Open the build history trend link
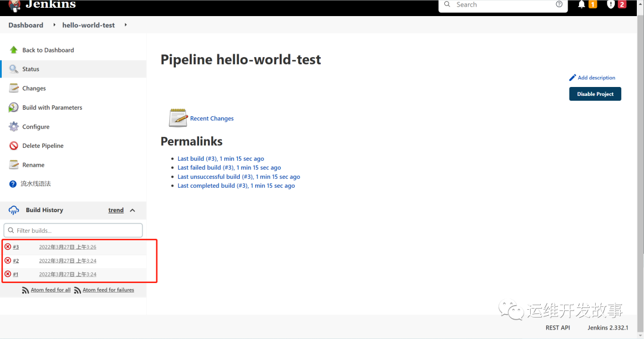This screenshot has height=339, width=644. pyautogui.click(x=116, y=210)
